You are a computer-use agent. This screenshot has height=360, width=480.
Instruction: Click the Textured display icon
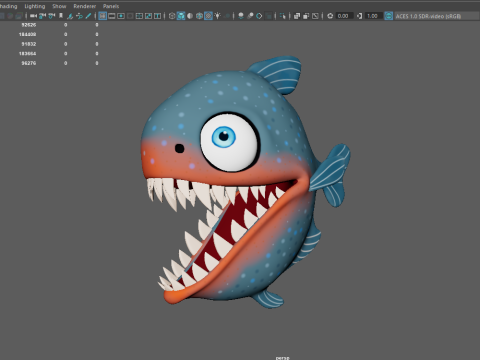[208, 16]
